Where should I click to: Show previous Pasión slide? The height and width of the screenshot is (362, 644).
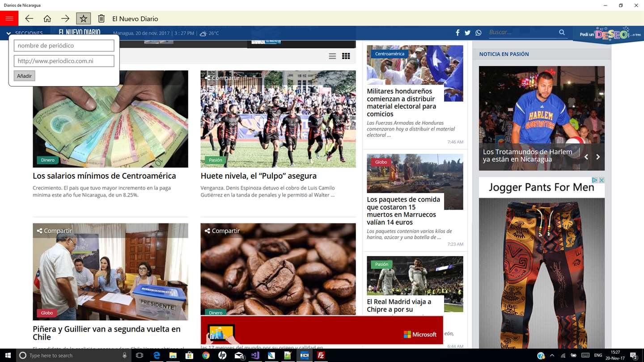click(x=586, y=157)
